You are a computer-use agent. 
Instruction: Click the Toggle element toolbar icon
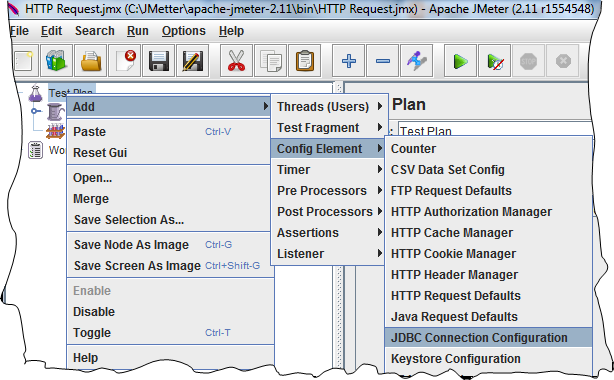pos(417,61)
